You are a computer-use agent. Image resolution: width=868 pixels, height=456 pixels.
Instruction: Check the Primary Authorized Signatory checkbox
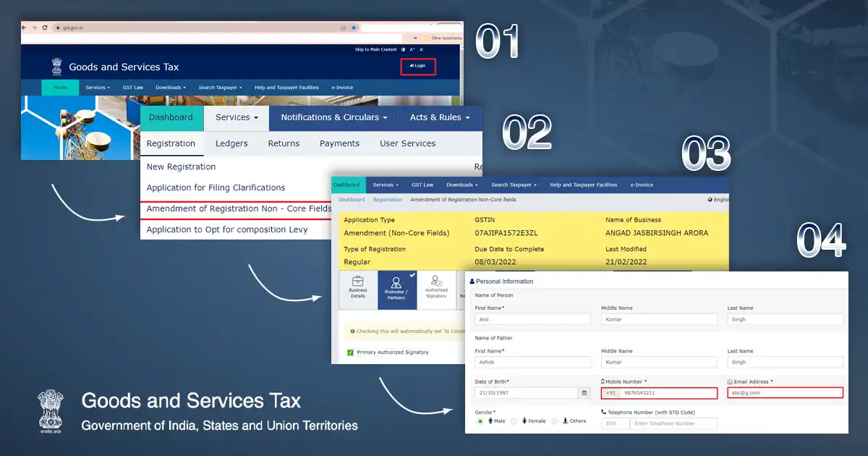click(x=349, y=352)
